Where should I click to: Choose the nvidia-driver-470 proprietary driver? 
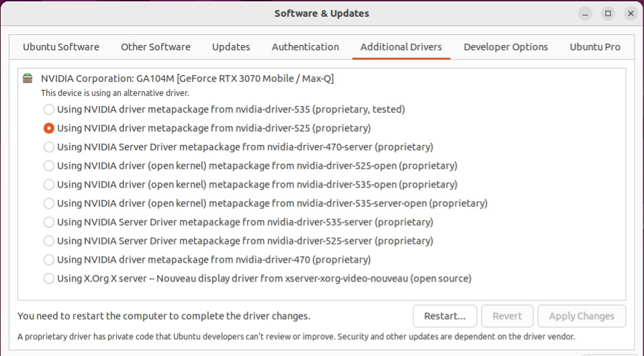click(48, 260)
